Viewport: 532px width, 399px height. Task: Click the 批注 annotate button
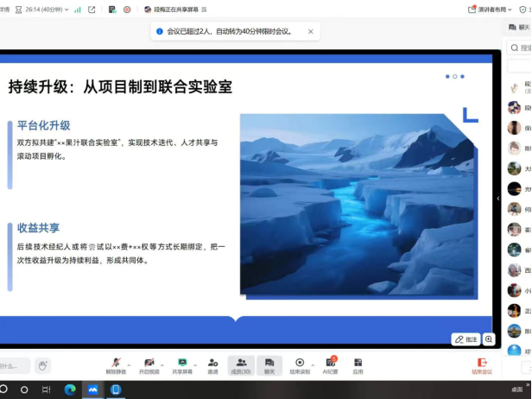point(465,339)
